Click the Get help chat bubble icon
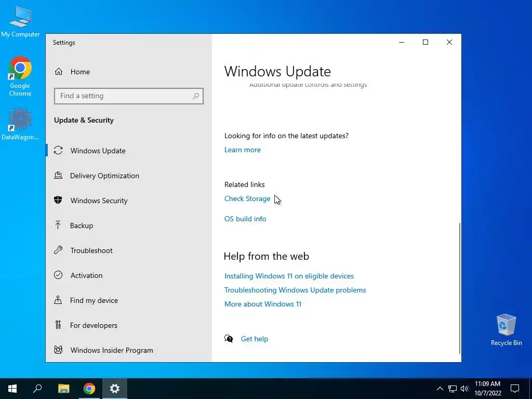The height and width of the screenshot is (399, 532). [229, 339]
